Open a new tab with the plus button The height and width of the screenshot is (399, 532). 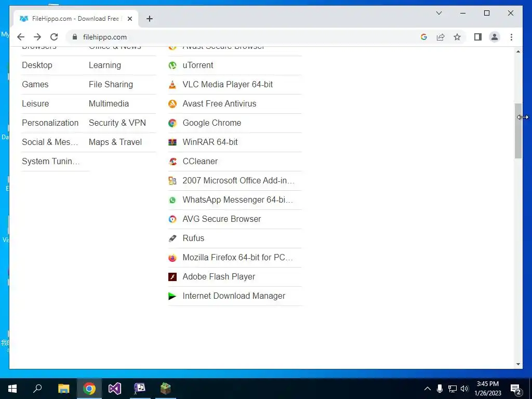click(x=150, y=19)
